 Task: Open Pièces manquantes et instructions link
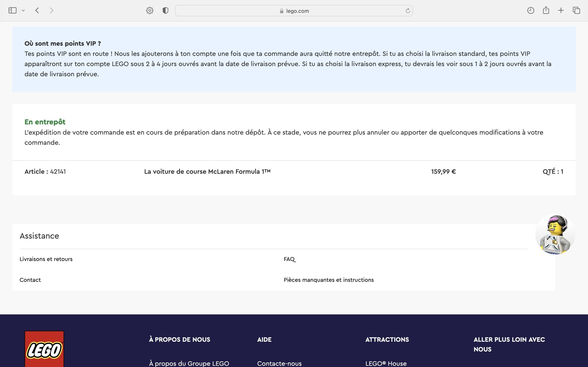329,280
